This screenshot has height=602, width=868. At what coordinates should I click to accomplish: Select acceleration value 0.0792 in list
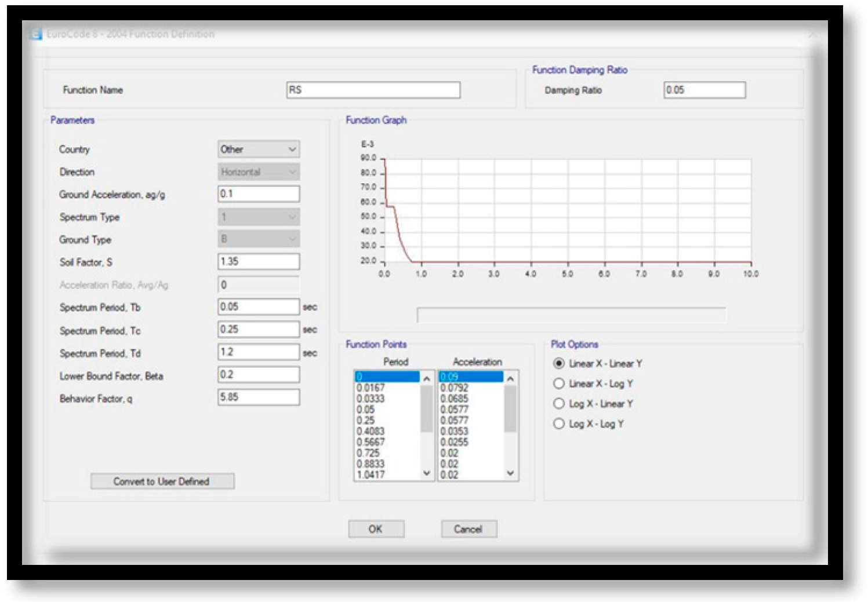pyautogui.click(x=470, y=388)
